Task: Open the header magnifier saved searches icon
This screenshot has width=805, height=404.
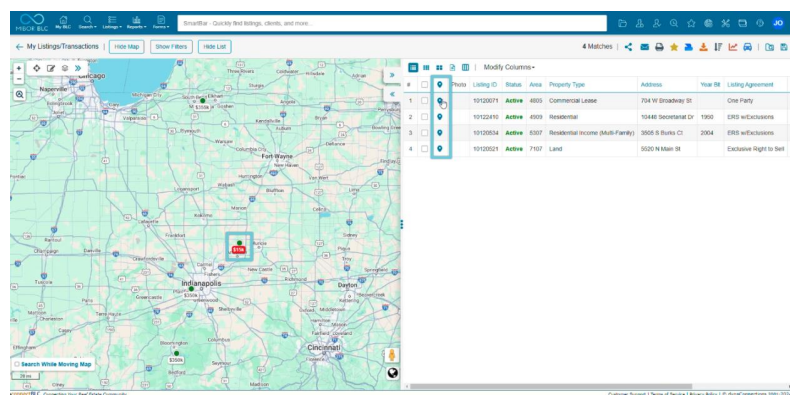Action: (x=674, y=23)
